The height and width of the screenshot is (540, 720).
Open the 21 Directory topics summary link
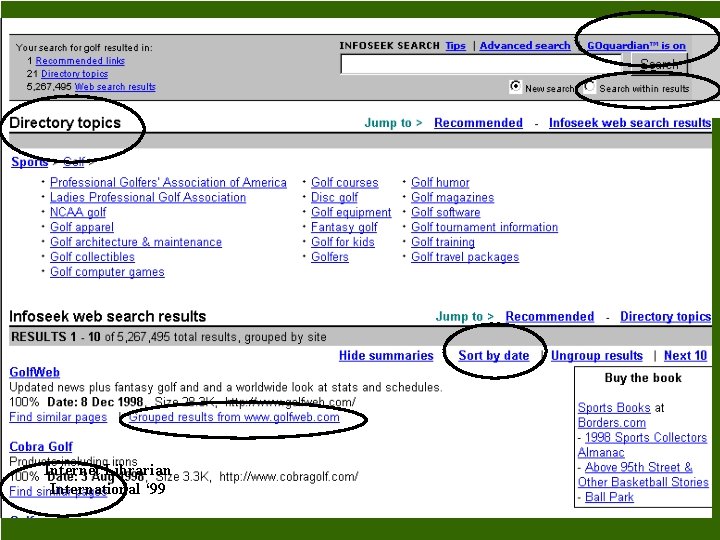point(74,73)
